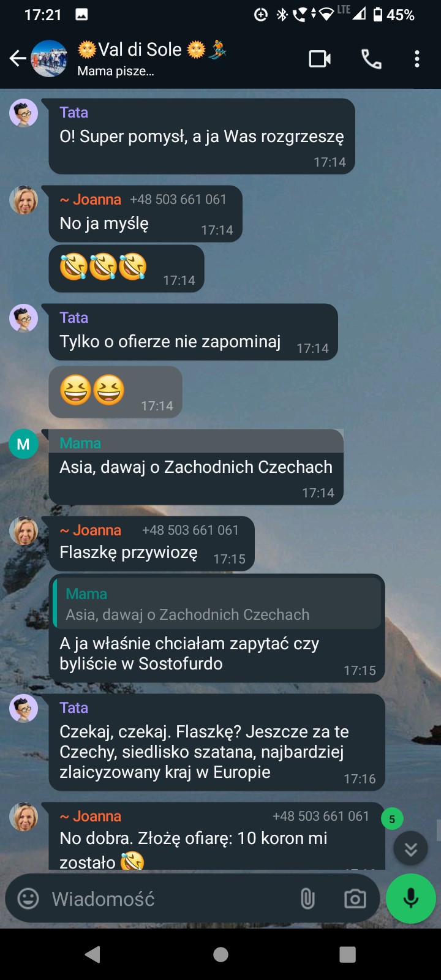Tap Mama's green M avatar
Screen dimensions: 441x980
pos(24,444)
